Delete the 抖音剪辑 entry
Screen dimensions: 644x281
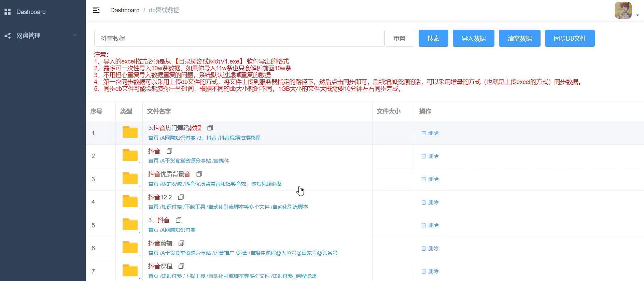pyautogui.click(x=430, y=248)
